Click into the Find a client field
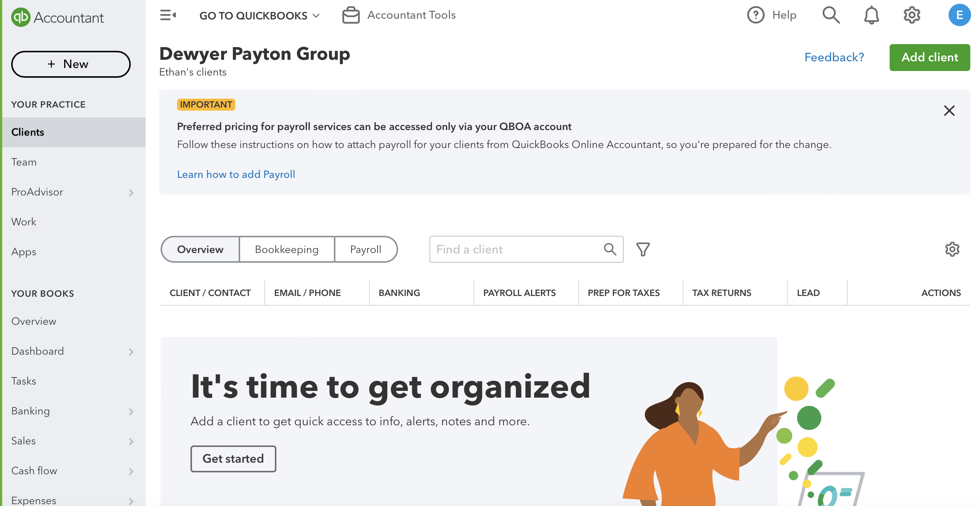Image resolution: width=980 pixels, height=506 pixels. click(x=526, y=249)
